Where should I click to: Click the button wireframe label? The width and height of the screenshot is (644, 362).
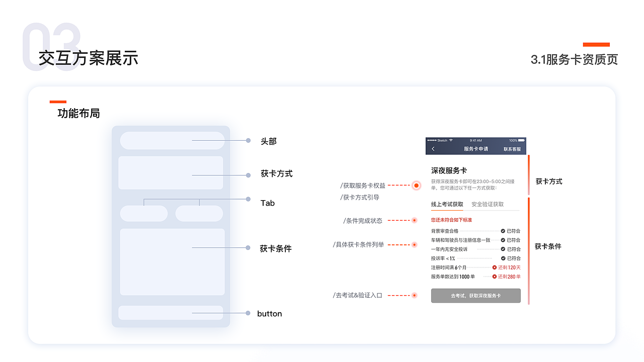(x=270, y=314)
